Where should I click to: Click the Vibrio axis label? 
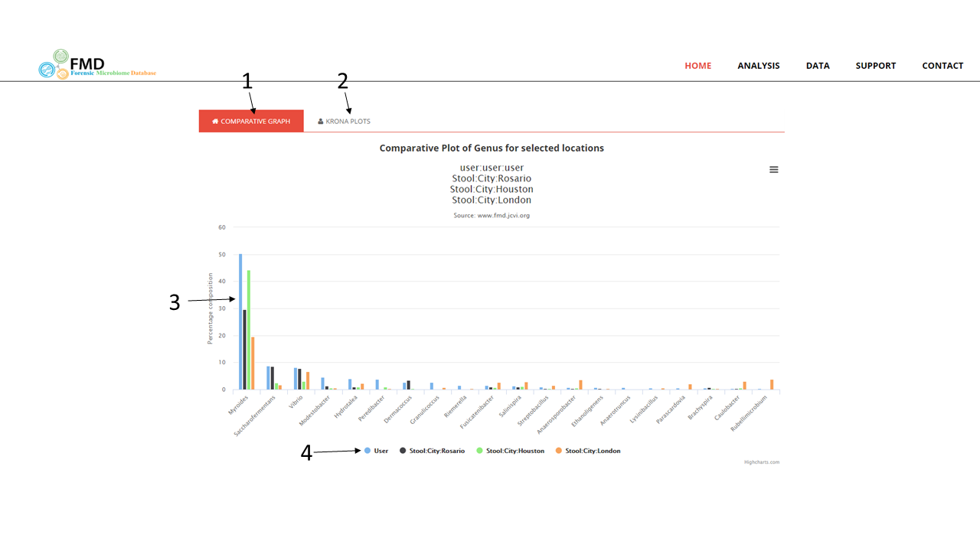coord(296,401)
